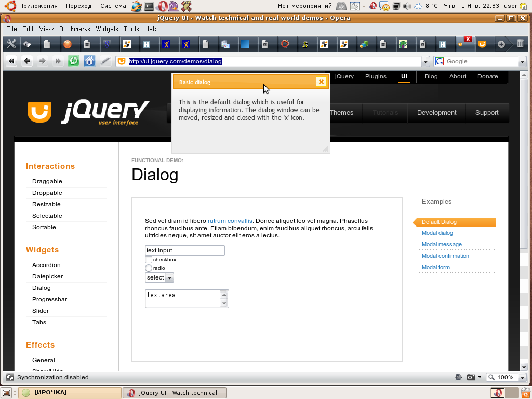Screen dimensions: 532x399
Task: Toggle the checkbox in the demo form
Action: pos(149,260)
